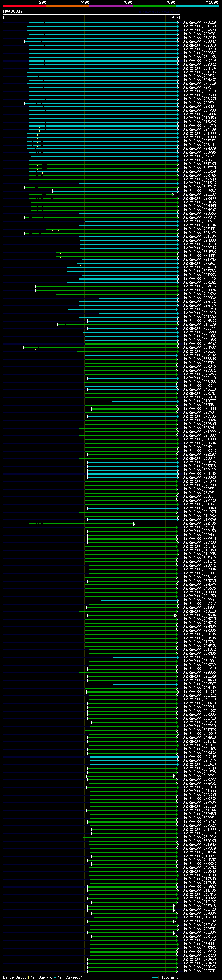Click the label UniRef100_A1SFD9
Screen dimensions: 222x980
point(199,917)
